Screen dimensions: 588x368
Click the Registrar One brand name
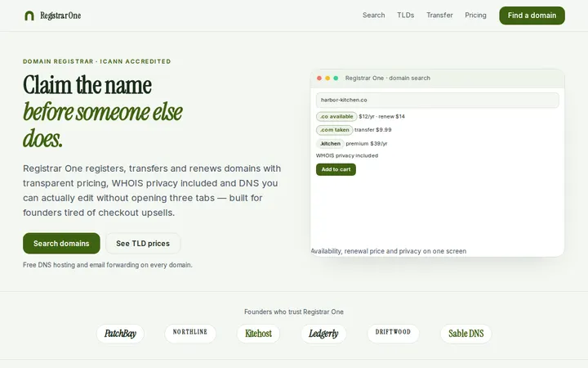pos(60,16)
